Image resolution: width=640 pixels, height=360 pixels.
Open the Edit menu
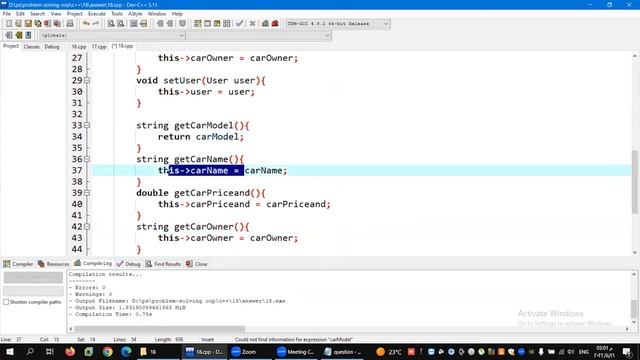(x=20, y=13)
